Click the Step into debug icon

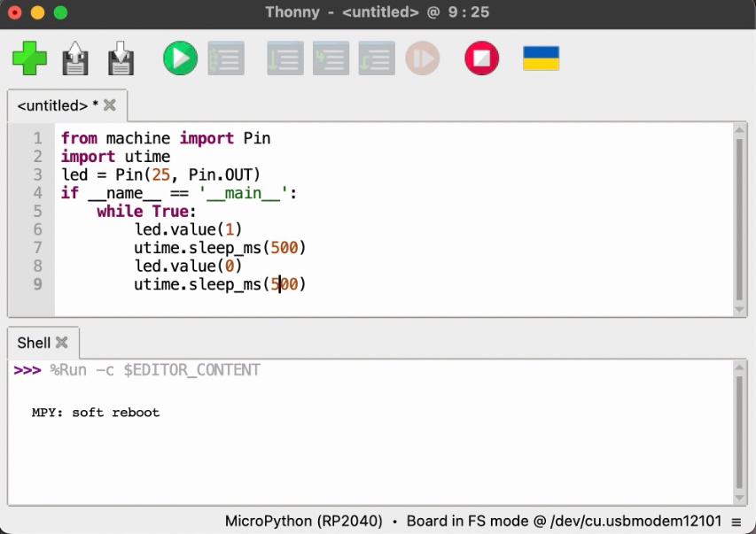331,58
